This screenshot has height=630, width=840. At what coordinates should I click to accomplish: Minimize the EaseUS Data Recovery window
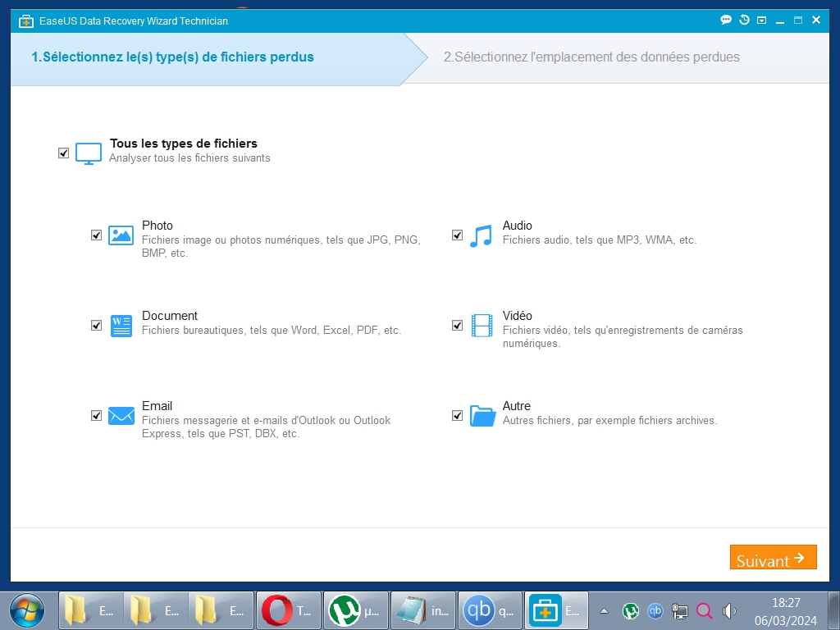point(780,21)
